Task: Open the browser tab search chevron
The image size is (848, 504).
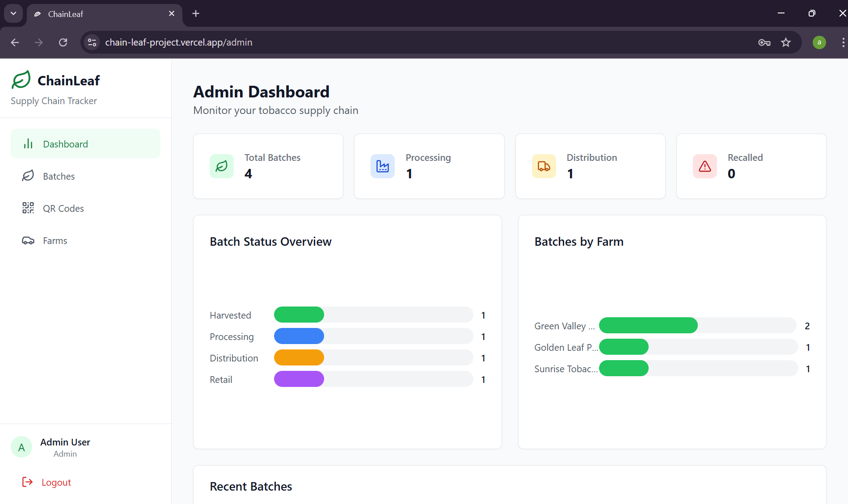Action: click(x=13, y=13)
